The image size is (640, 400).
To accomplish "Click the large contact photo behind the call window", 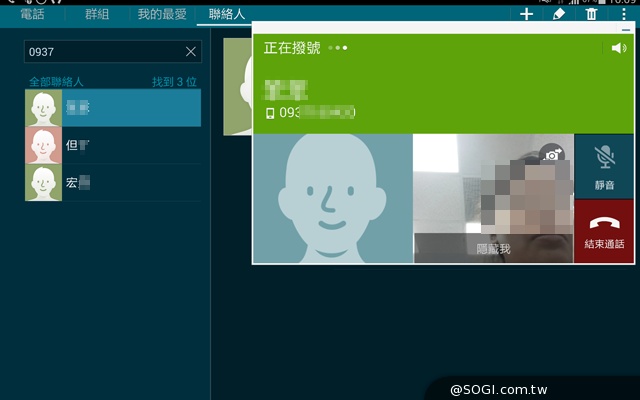I will 238,87.
